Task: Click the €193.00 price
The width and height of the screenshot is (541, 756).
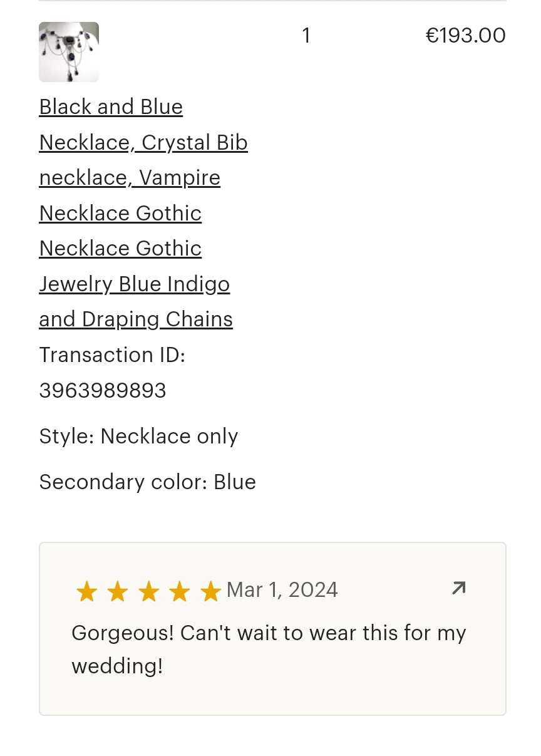Action: pos(465,36)
